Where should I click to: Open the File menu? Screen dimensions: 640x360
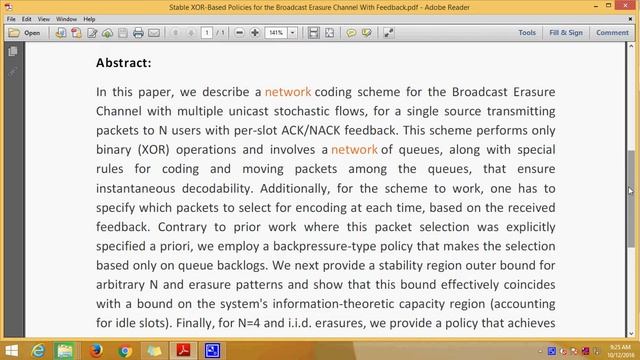point(11,19)
